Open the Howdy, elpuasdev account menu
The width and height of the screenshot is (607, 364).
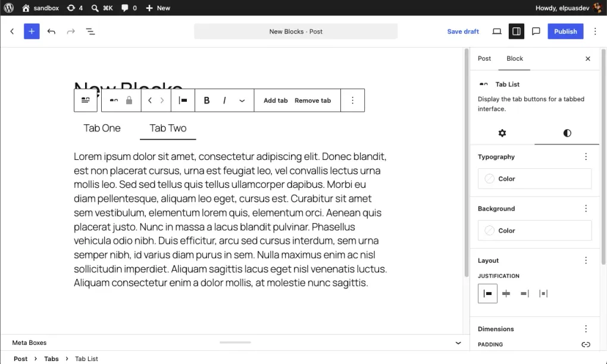point(568,8)
